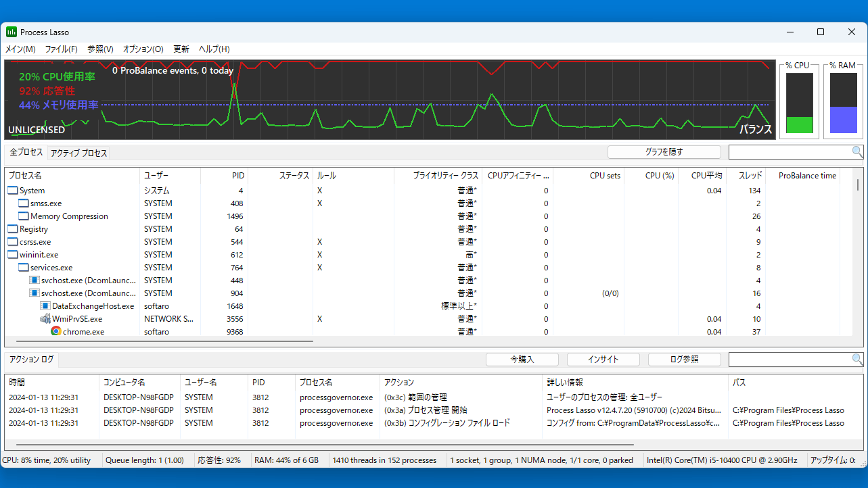This screenshot has height=488, width=868.
Task: Click status bar 'Queue length: 1 (1.00)'
Action: click(145, 460)
